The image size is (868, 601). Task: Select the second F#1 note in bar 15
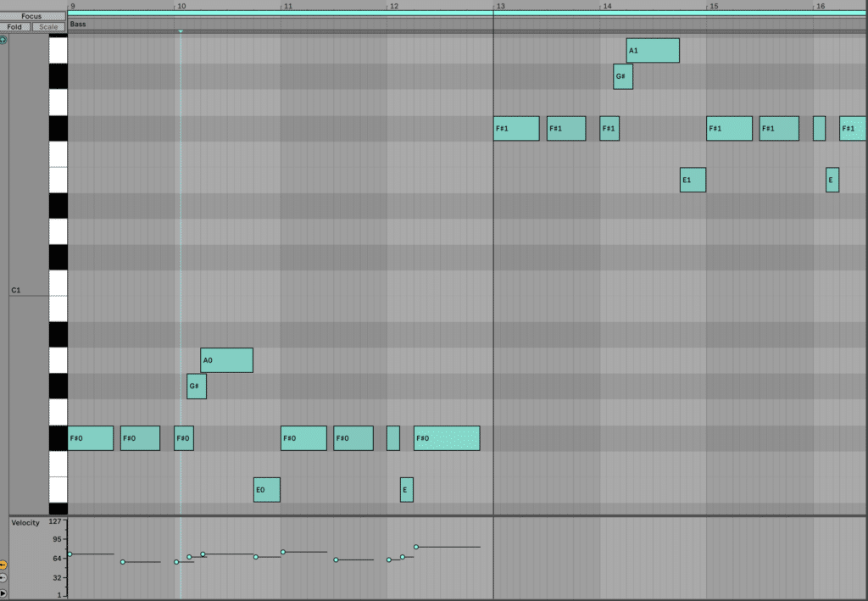tap(779, 128)
